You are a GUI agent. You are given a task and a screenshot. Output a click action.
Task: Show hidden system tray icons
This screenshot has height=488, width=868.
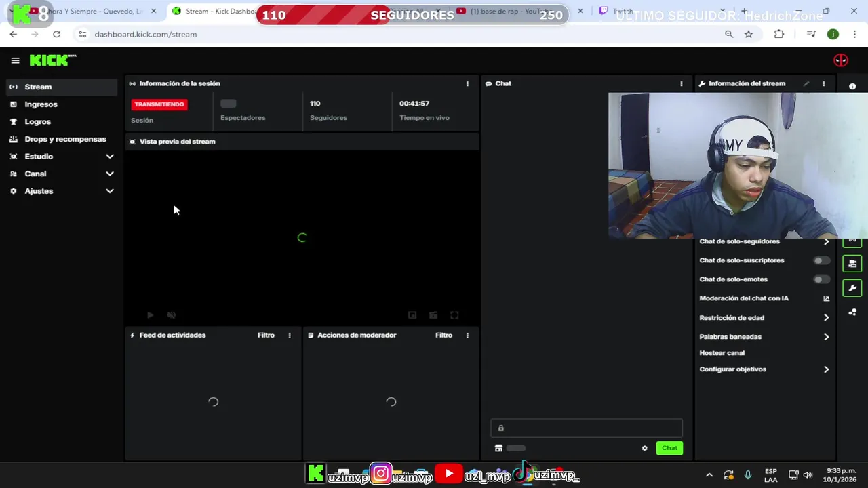pyautogui.click(x=709, y=475)
